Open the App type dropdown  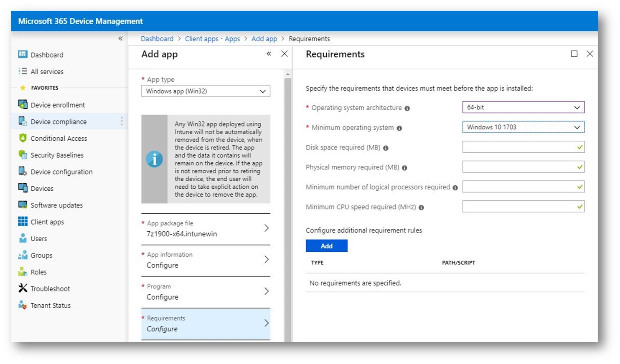coord(206,91)
